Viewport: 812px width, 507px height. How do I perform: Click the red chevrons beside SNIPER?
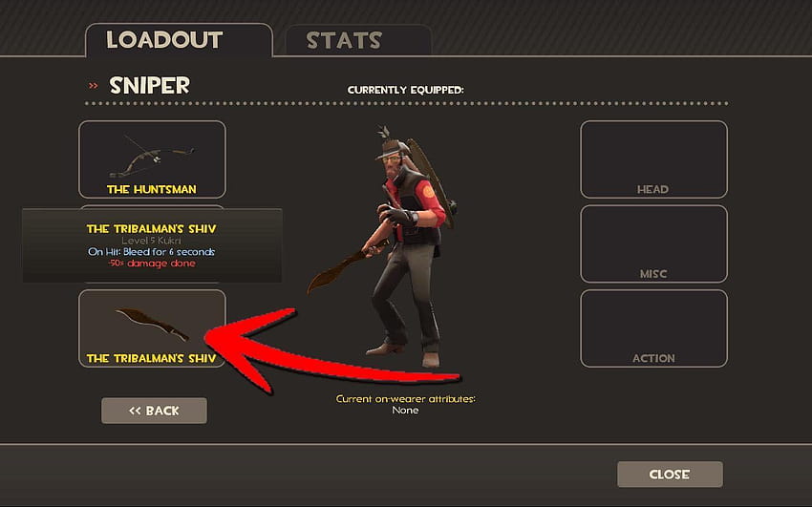click(94, 86)
